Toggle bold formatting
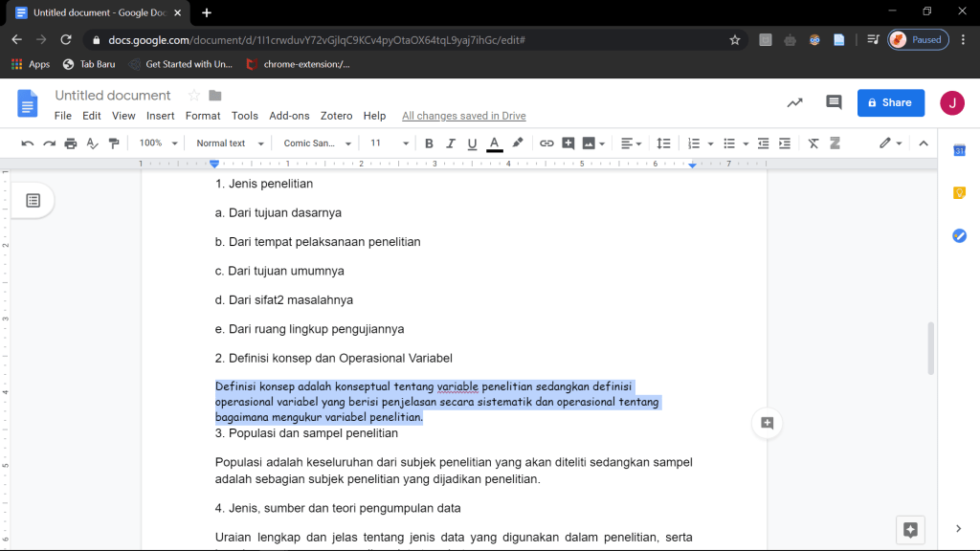 coord(429,143)
